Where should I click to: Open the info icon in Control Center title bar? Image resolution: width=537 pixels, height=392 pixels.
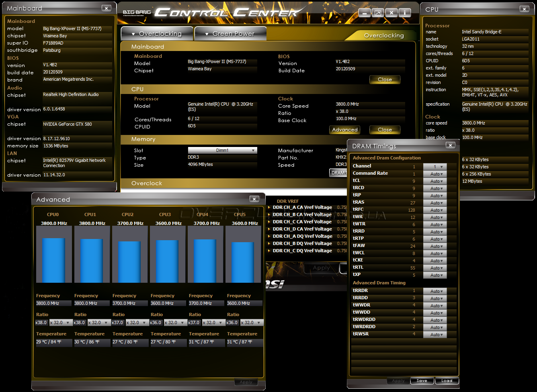[405, 13]
